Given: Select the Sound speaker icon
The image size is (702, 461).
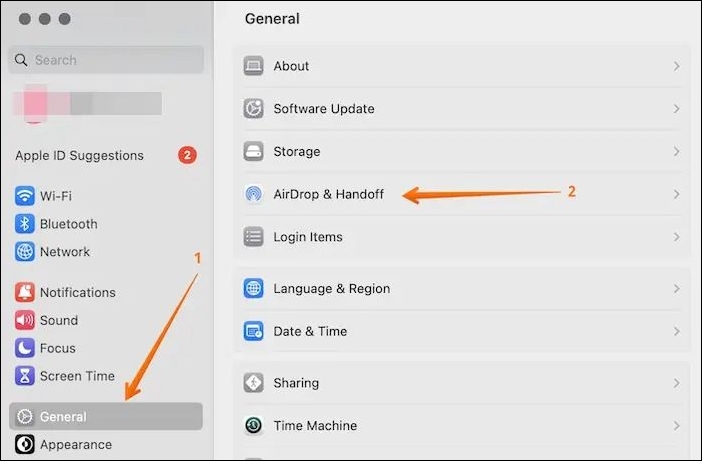Looking at the screenshot, I should 25,320.
